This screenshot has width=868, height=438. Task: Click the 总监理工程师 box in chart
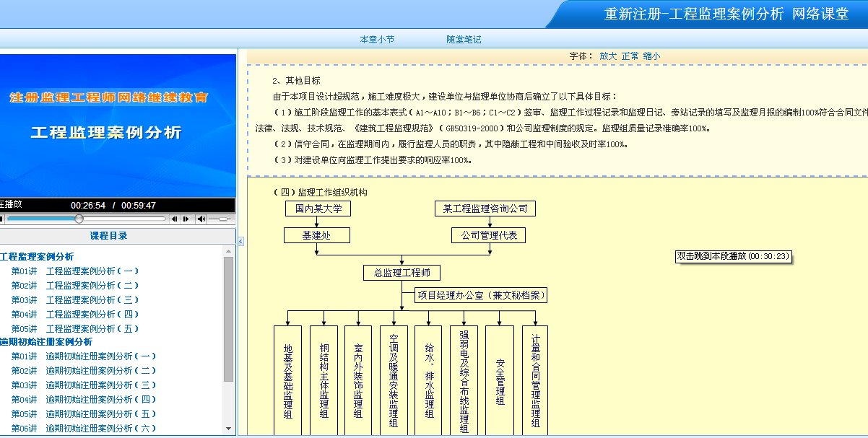click(x=402, y=273)
